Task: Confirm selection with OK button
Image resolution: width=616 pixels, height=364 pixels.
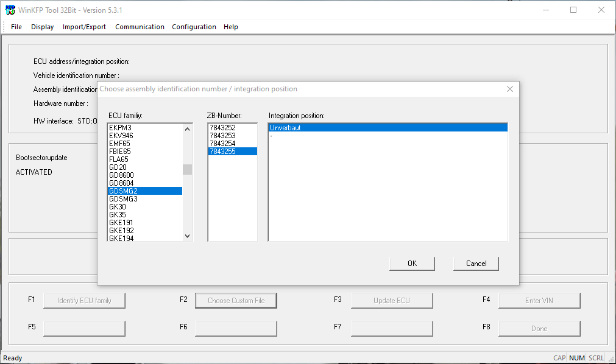Action: pyautogui.click(x=412, y=264)
